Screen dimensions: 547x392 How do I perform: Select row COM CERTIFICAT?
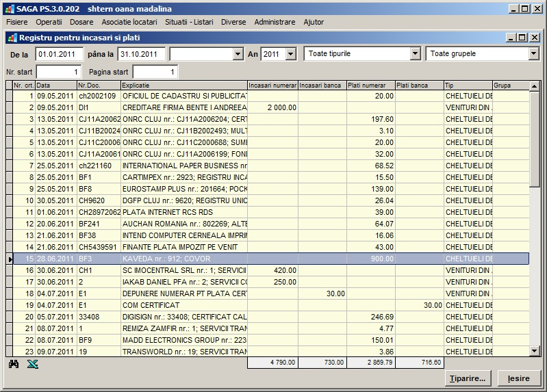coord(271,305)
